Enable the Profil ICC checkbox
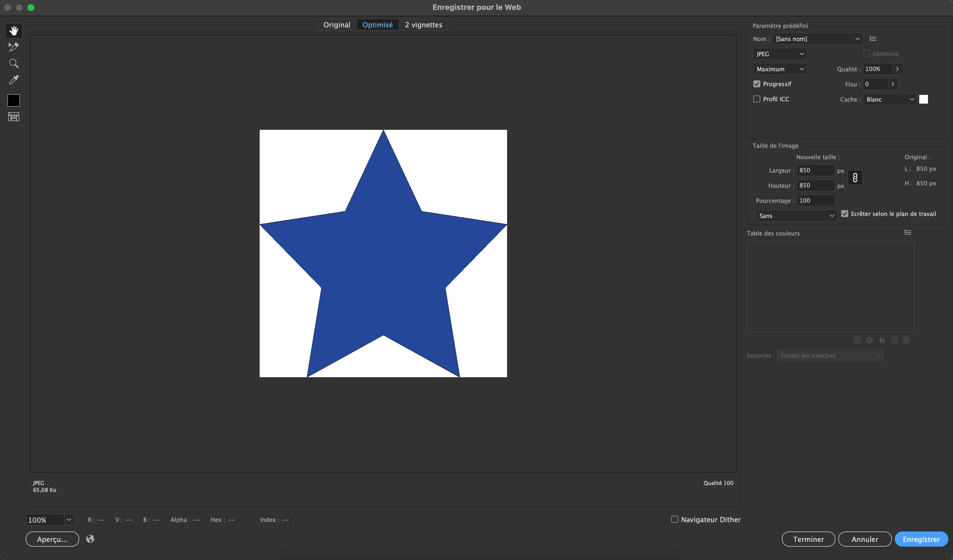Viewport: 953px width, 560px height. tap(757, 99)
